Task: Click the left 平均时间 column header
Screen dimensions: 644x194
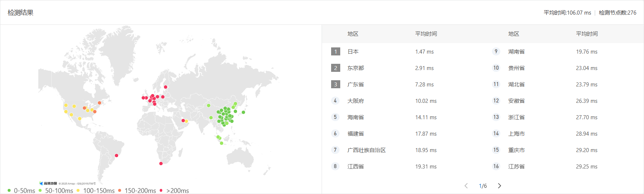Action: tap(426, 34)
